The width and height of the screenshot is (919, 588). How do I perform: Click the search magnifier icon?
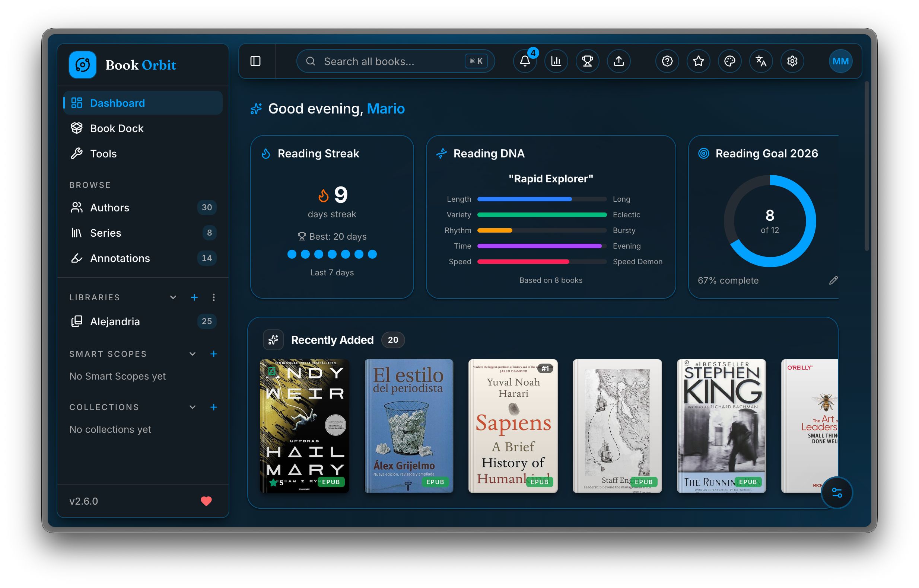311,61
